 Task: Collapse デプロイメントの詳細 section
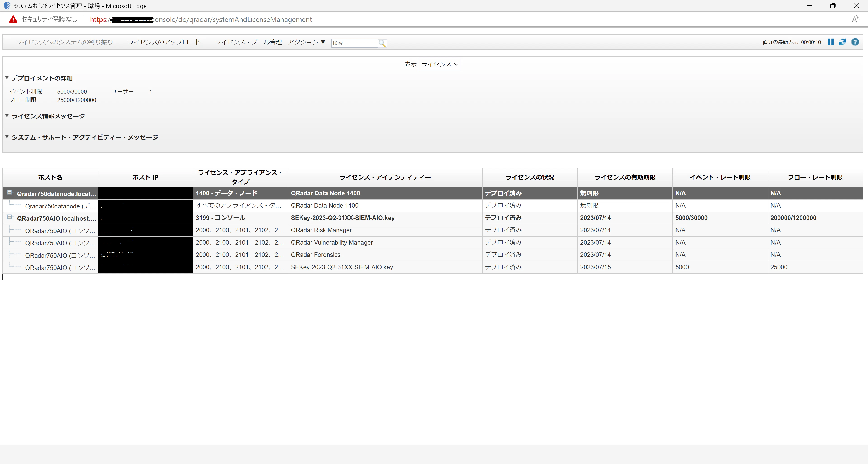pyautogui.click(x=7, y=78)
